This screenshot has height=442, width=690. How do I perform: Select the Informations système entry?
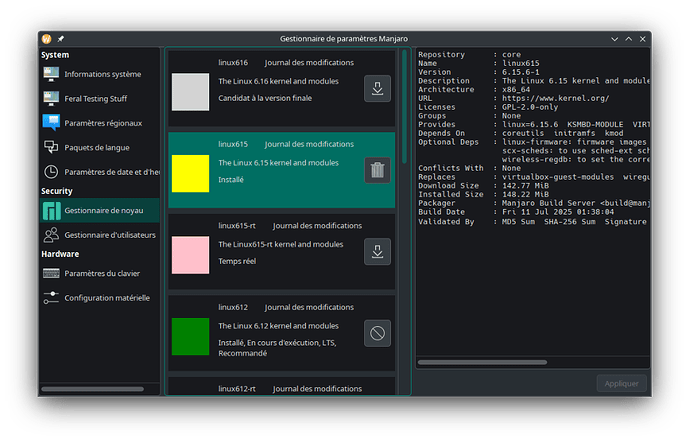coord(100,74)
